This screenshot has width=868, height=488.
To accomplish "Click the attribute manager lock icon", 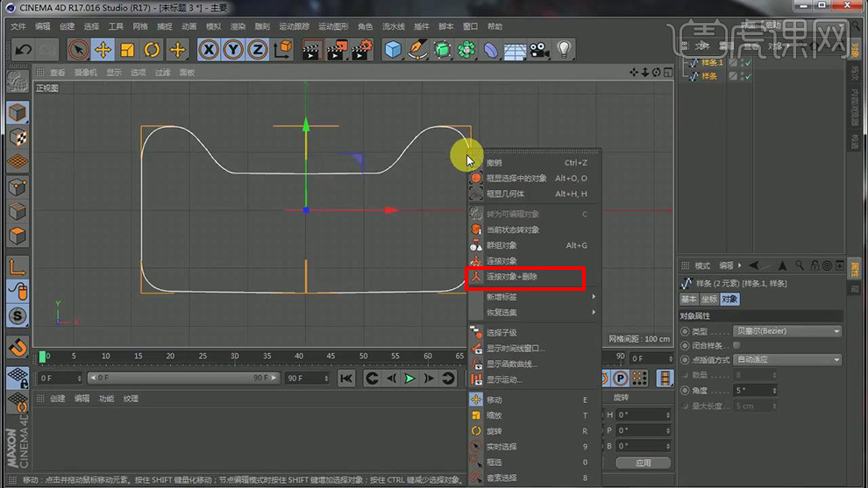I will click(x=815, y=265).
